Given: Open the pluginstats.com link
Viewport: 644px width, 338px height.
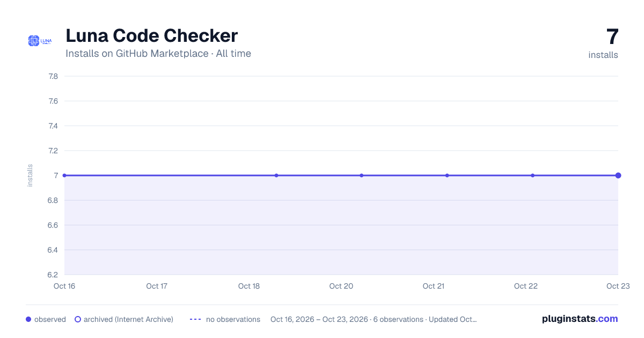Looking at the screenshot, I should (x=580, y=319).
